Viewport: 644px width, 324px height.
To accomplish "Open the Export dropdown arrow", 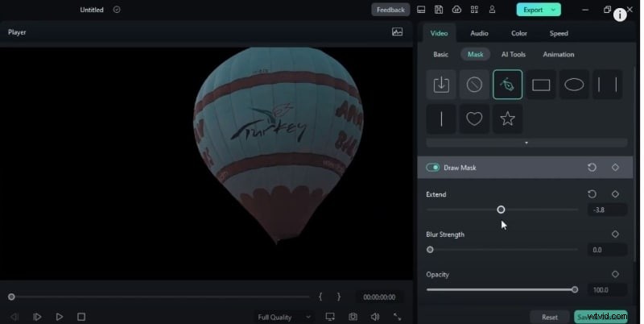I will coord(554,10).
